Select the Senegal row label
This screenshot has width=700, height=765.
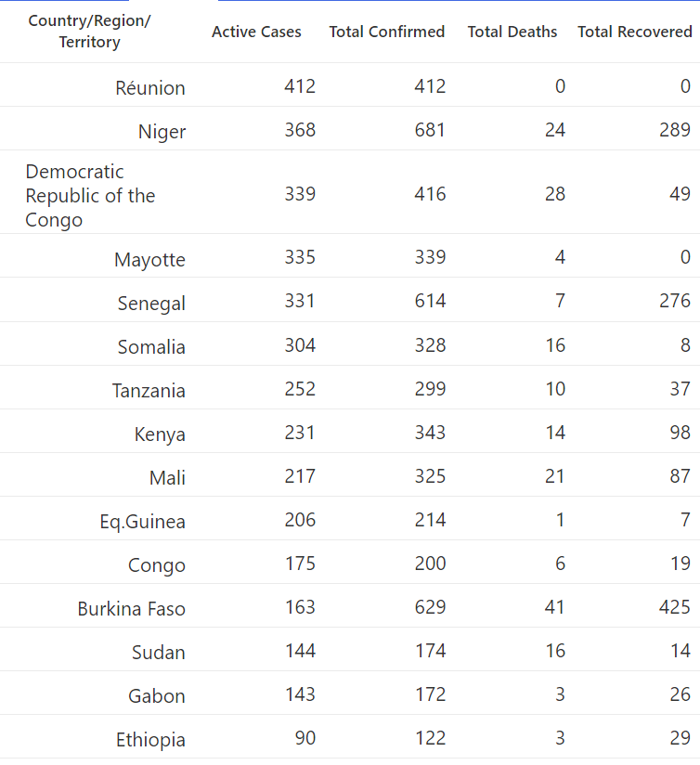(151, 304)
